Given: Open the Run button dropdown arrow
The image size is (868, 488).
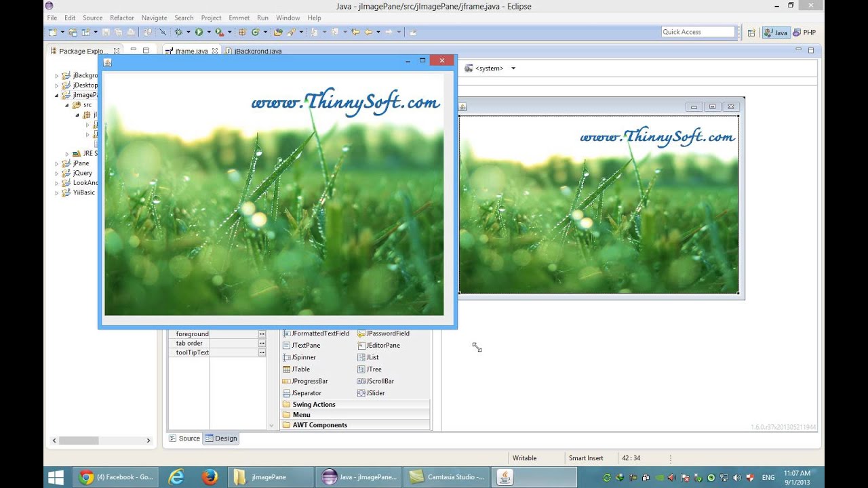Looking at the screenshot, I should 208,32.
